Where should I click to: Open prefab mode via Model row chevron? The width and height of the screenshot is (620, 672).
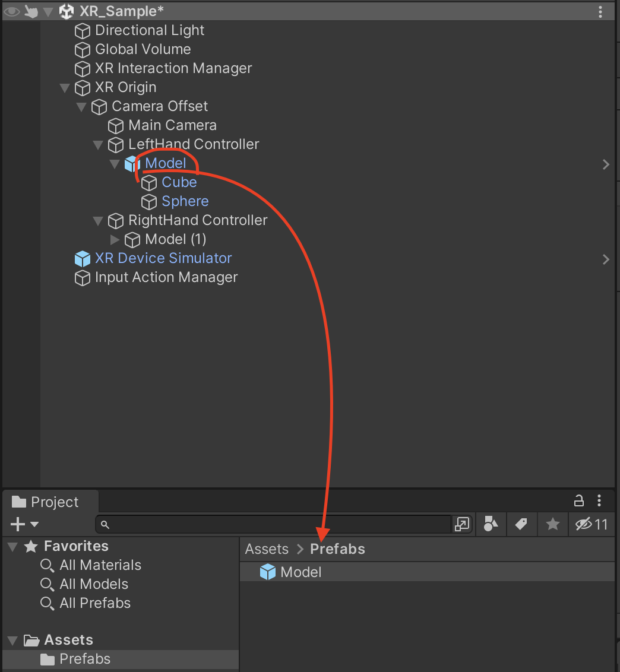[606, 164]
